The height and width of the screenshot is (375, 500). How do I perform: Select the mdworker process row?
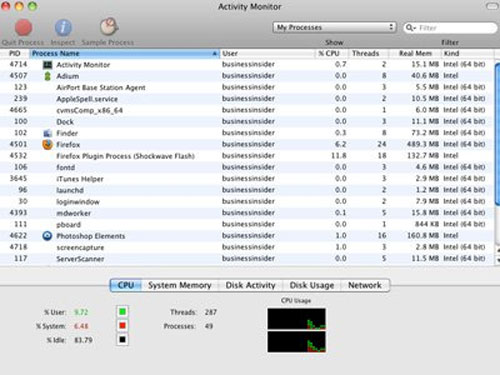[247, 213]
